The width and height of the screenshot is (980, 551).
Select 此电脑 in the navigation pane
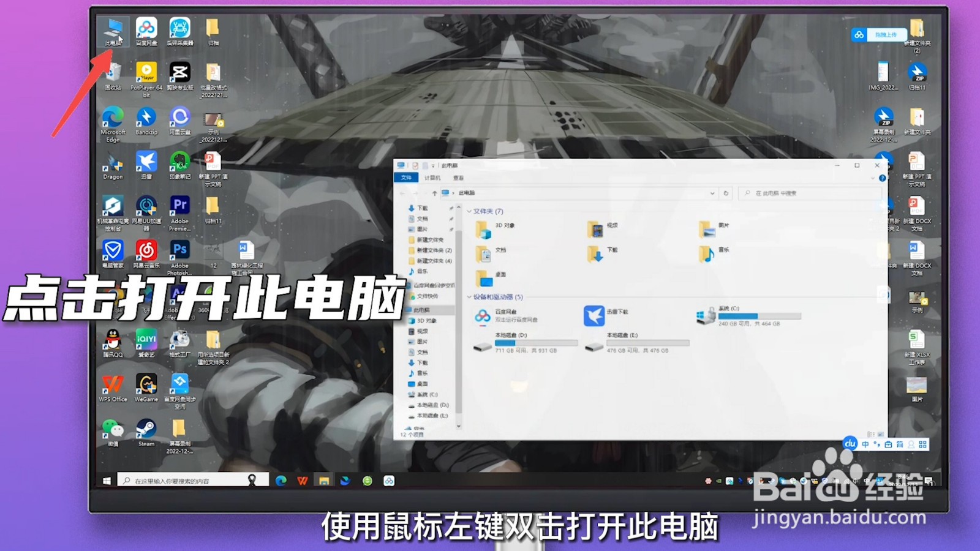coord(429,310)
